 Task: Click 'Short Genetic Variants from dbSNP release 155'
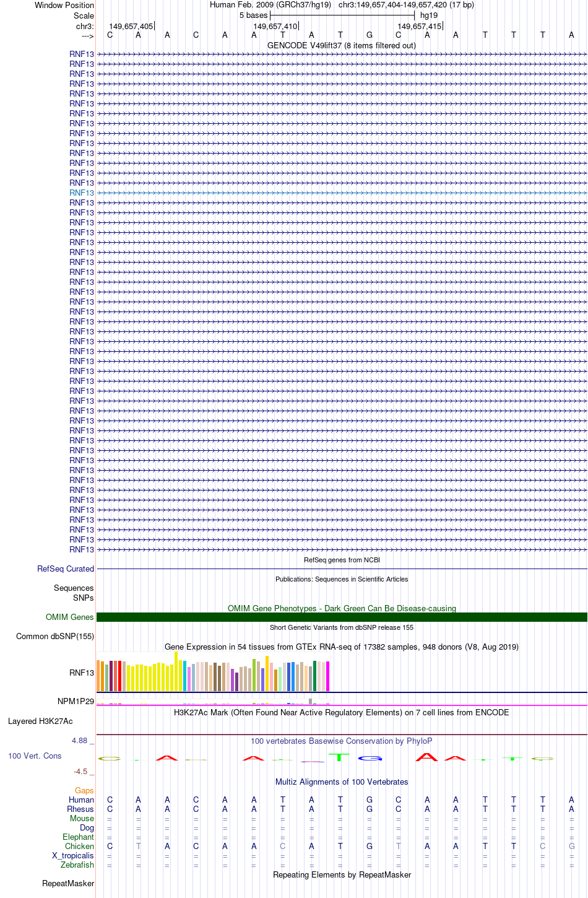pos(342,627)
